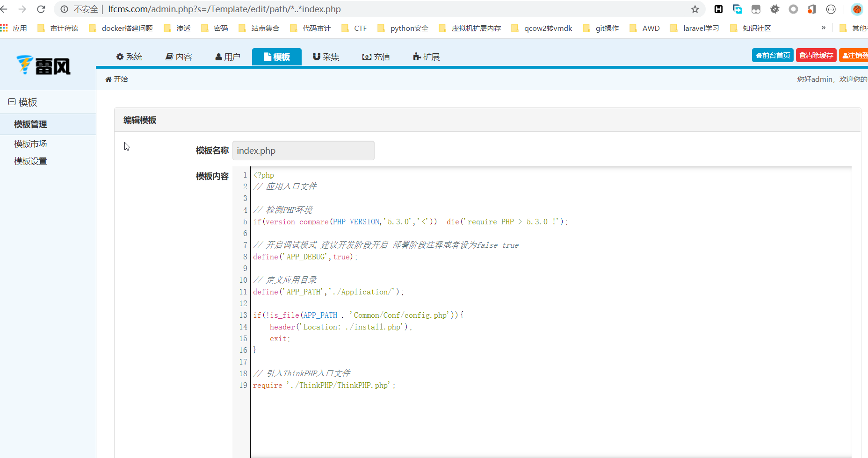Bookmark this page with the star icon
The image size is (868, 458).
pyautogui.click(x=695, y=9)
